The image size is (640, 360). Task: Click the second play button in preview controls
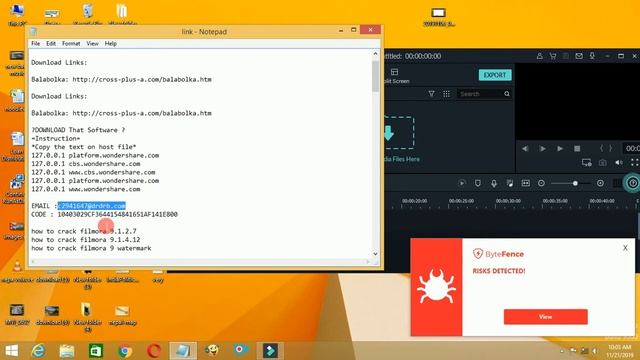click(560, 149)
